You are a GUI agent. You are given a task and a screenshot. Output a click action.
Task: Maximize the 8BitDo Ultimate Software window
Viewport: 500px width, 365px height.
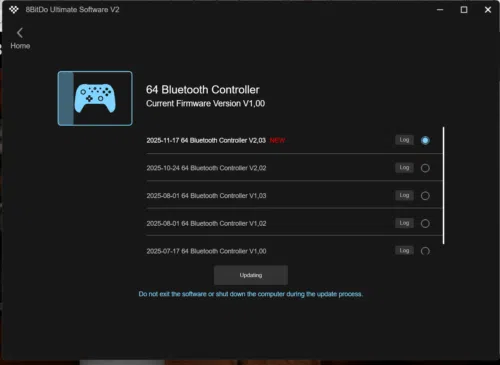[x=464, y=10]
